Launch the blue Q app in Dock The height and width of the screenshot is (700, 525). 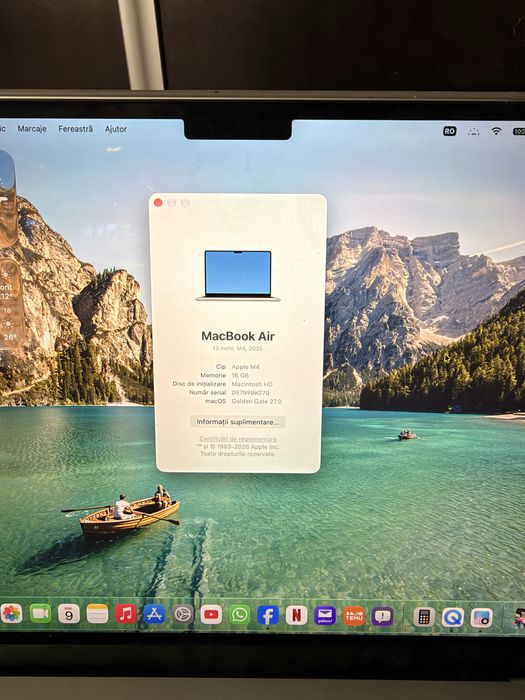[453, 618]
